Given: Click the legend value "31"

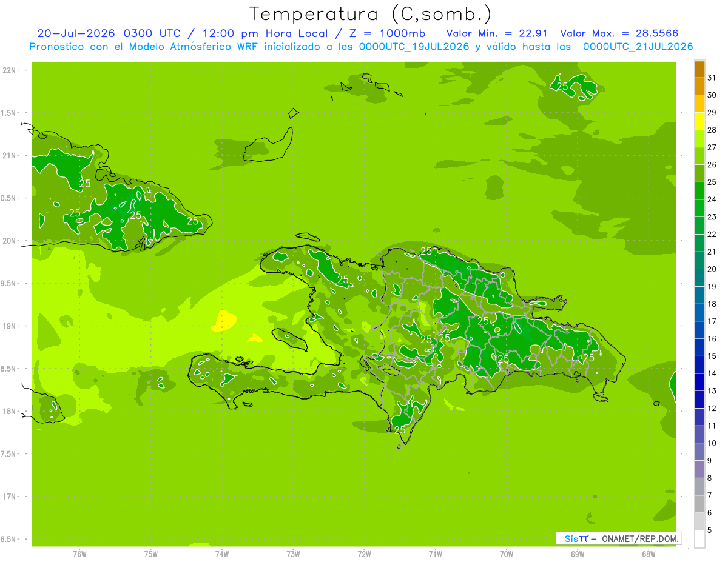Looking at the screenshot, I should (712, 78).
